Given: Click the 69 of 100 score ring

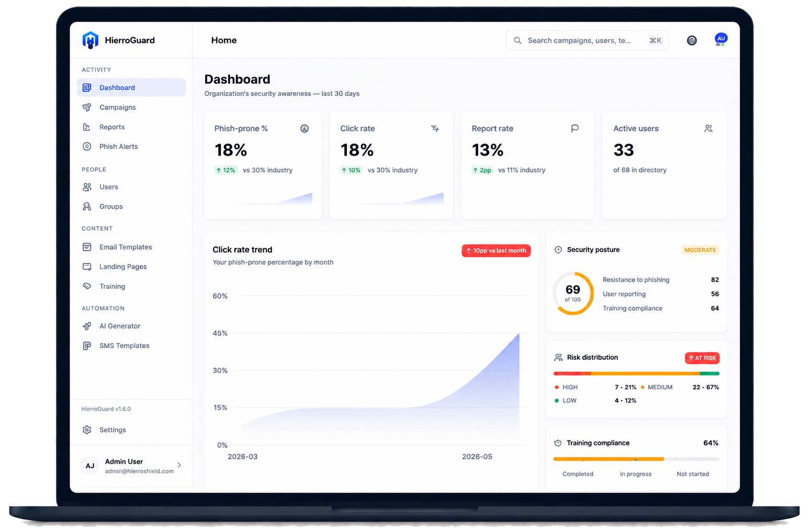Looking at the screenshot, I should pyautogui.click(x=573, y=294).
